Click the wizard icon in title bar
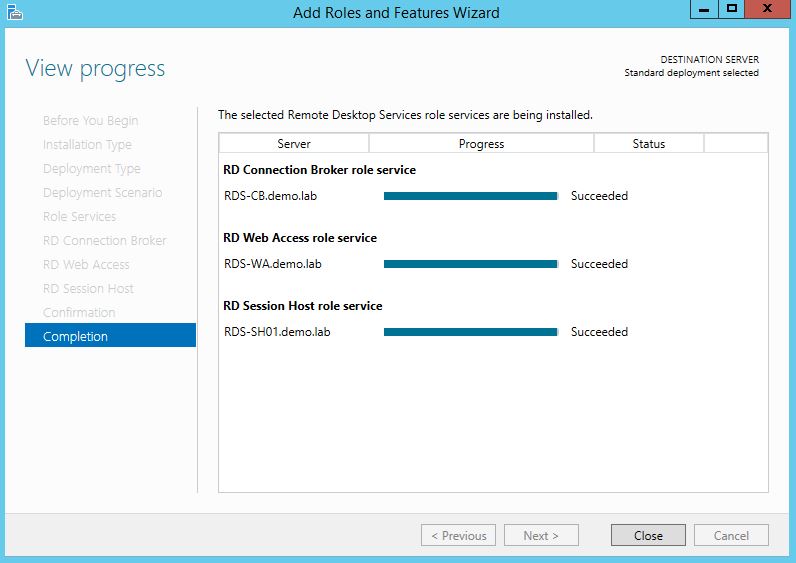Image resolution: width=796 pixels, height=563 pixels. [13, 12]
